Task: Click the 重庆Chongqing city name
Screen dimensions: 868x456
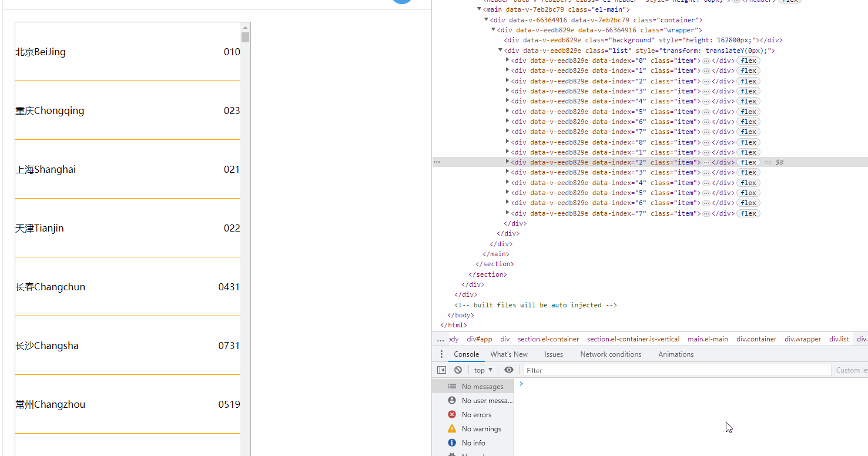Action: [50, 110]
